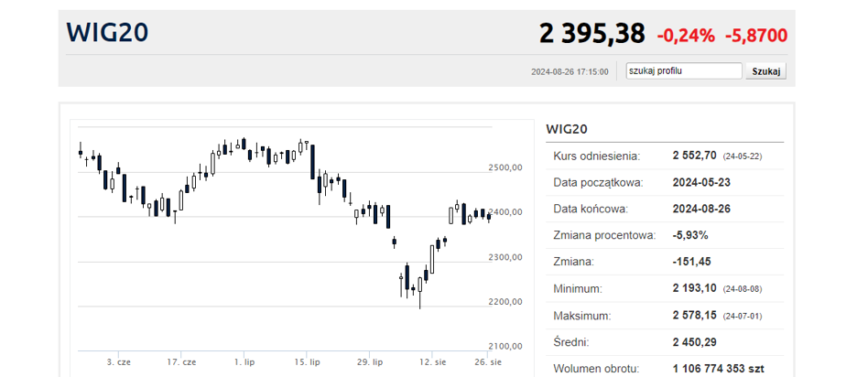This screenshot has width=868, height=377.
Task: Click the 'Wolumen obrotu' label
Action: (x=594, y=369)
